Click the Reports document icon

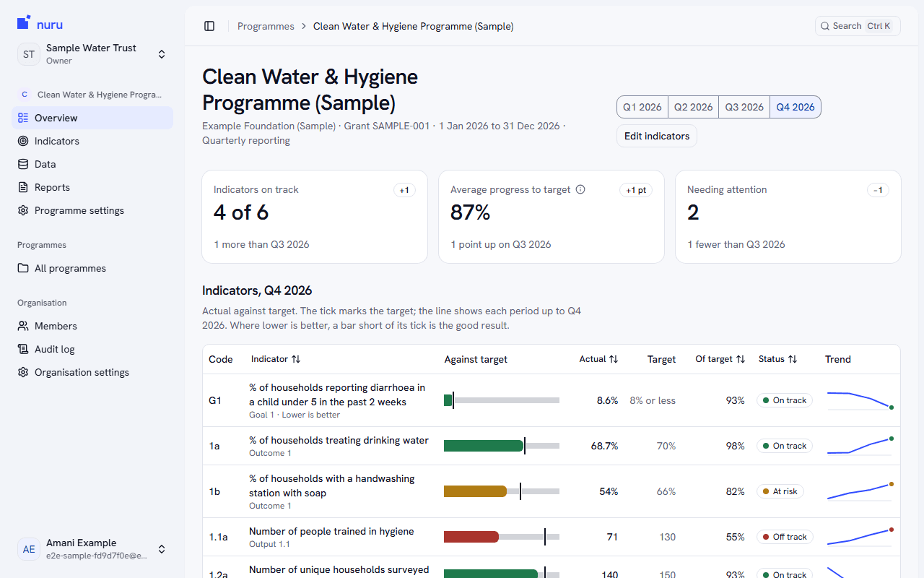pyautogui.click(x=23, y=187)
